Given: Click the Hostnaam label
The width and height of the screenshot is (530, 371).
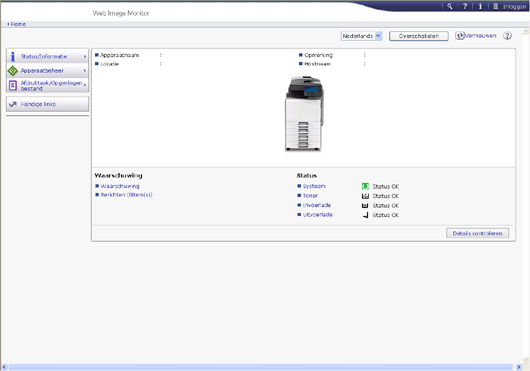Looking at the screenshot, I should tap(317, 64).
